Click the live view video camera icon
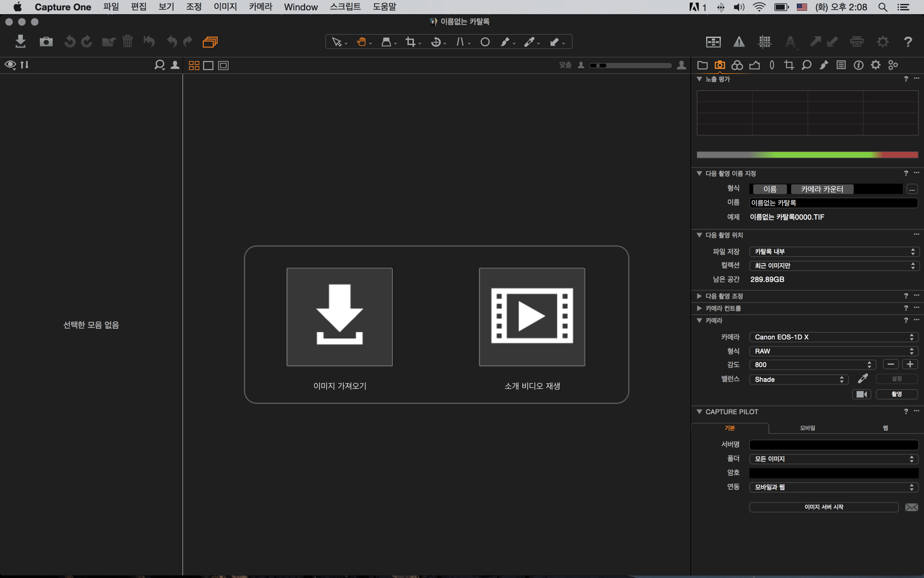This screenshot has height=578, width=924. 861,394
